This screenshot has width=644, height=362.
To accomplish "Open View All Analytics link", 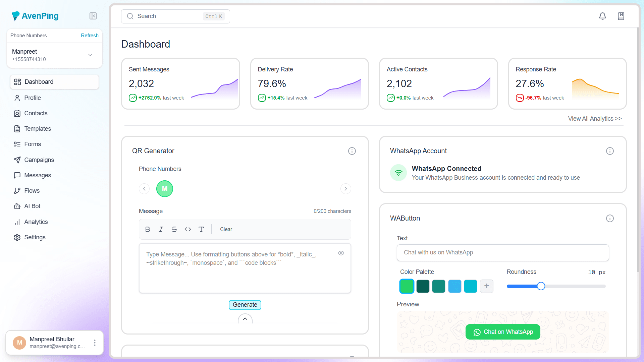I will pyautogui.click(x=595, y=119).
